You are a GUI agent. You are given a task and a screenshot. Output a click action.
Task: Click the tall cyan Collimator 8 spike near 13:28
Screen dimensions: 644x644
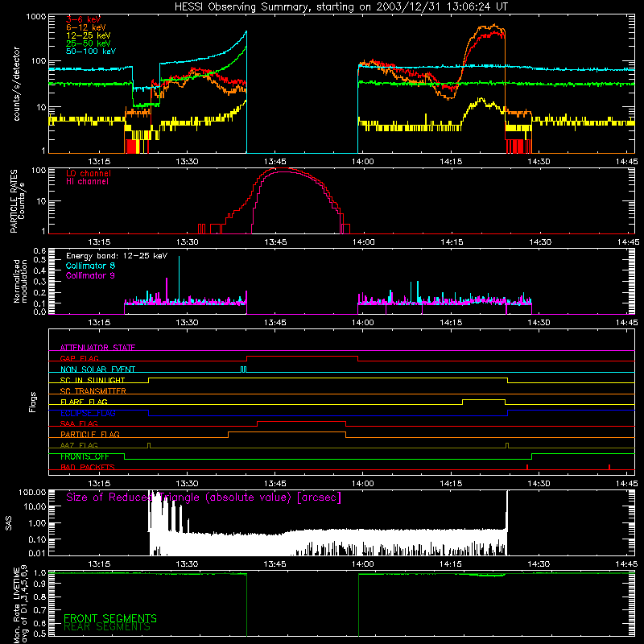point(179,279)
